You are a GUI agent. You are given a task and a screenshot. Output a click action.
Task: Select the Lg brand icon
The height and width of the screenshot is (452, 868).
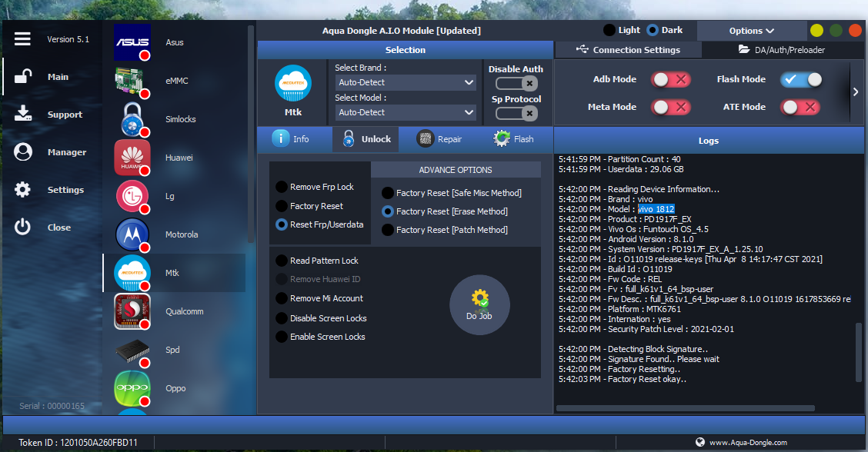132,196
